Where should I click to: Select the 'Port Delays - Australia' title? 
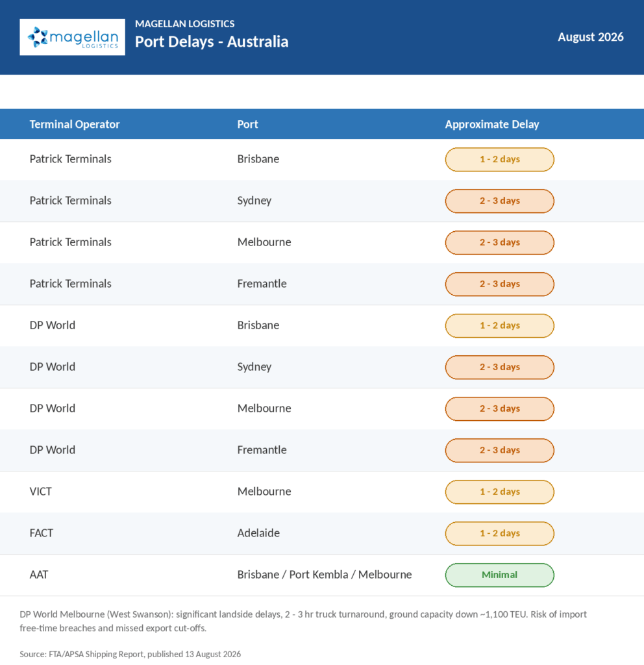pos(212,42)
